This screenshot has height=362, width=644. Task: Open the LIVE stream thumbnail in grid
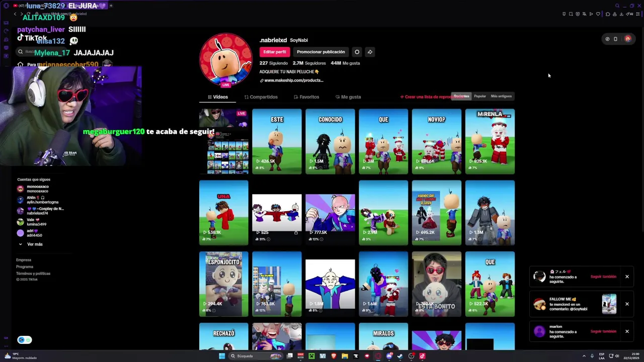pyautogui.click(x=224, y=141)
